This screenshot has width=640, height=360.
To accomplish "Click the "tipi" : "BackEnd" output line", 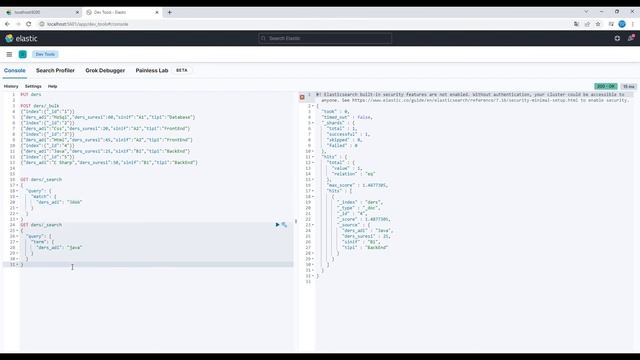I will click(x=365, y=248).
